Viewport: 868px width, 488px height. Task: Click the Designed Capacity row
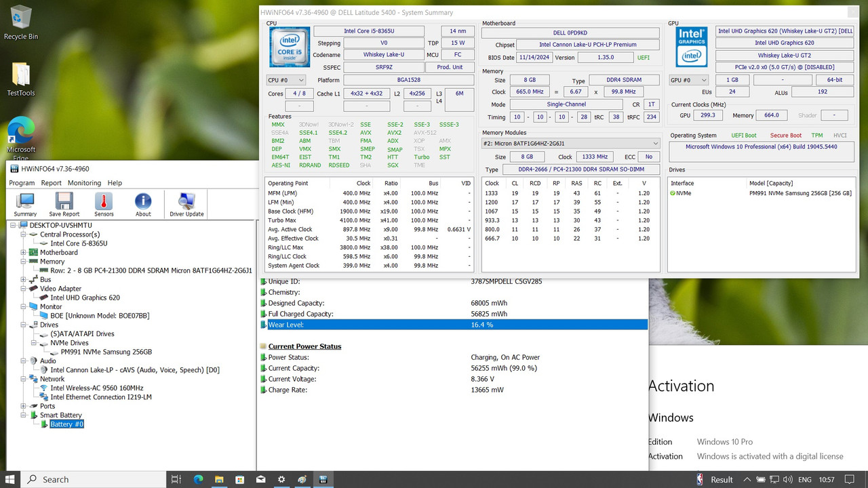[x=453, y=303]
